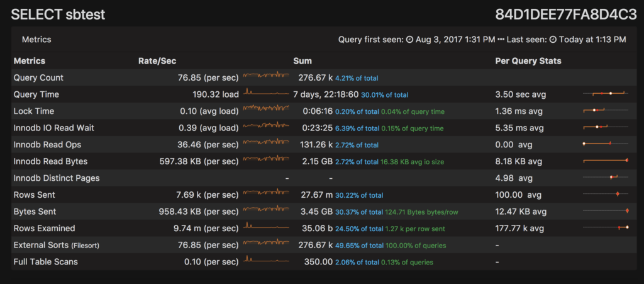Click the Lock Time per-query distribution bar
Screen dimensions: 644x284
click(605, 111)
